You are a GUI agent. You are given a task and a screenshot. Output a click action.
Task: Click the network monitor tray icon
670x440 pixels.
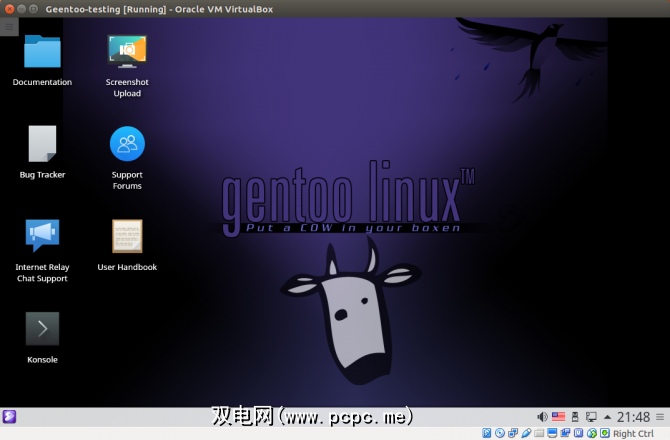(x=591, y=417)
